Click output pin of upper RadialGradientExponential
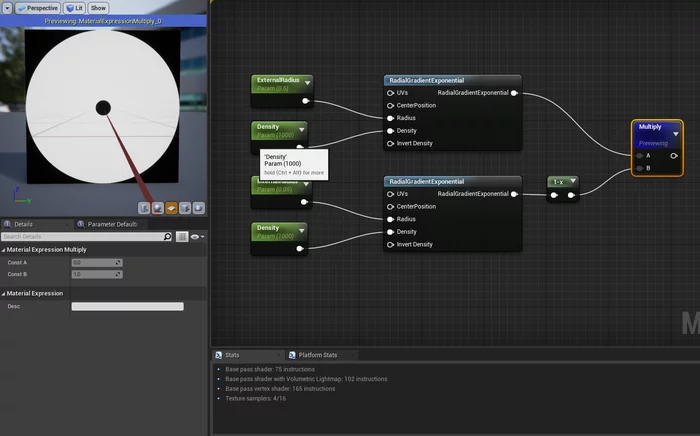The height and width of the screenshot is (436, 700). tap(514, 93)
